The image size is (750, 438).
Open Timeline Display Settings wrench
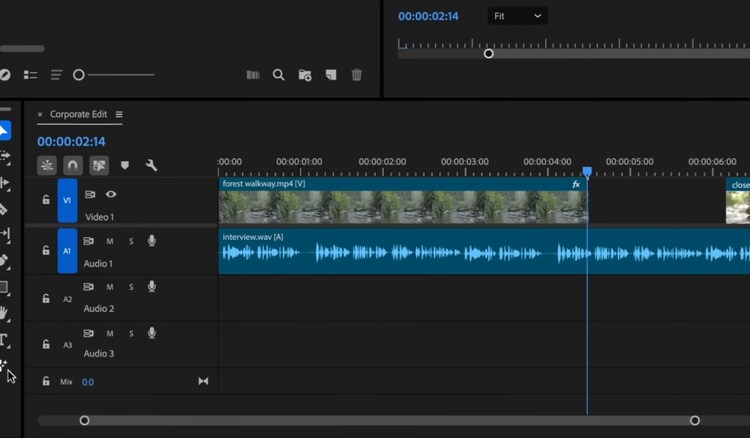151,165
